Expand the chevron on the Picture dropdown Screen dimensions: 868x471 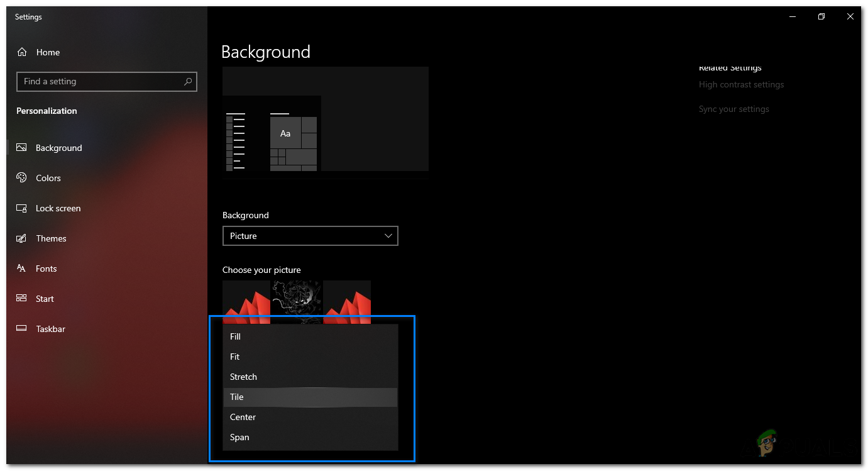click(x=388, y=236)
